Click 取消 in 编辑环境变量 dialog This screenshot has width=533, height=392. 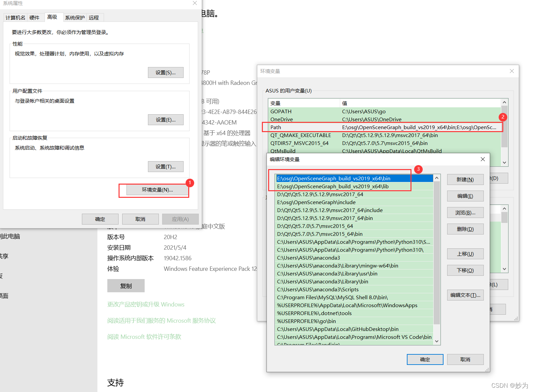coord(465,360)
